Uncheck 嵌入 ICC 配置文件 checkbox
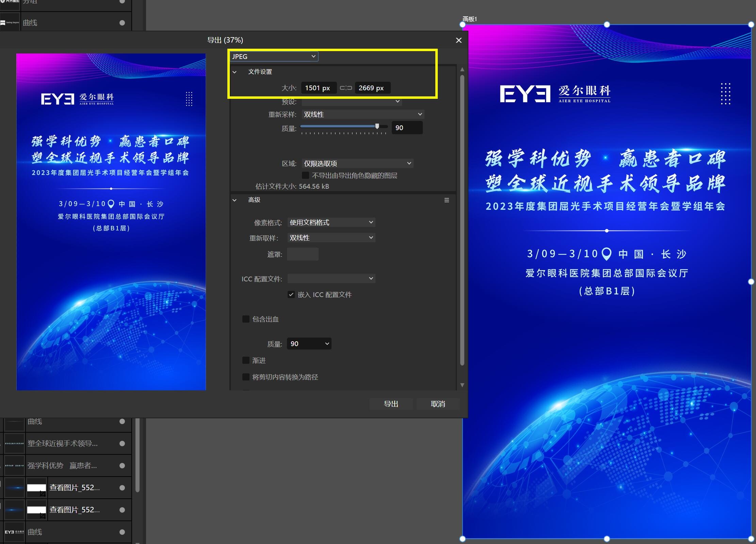Image resolution: width=756 pixels, height=544 pixels. coord(291,295)
